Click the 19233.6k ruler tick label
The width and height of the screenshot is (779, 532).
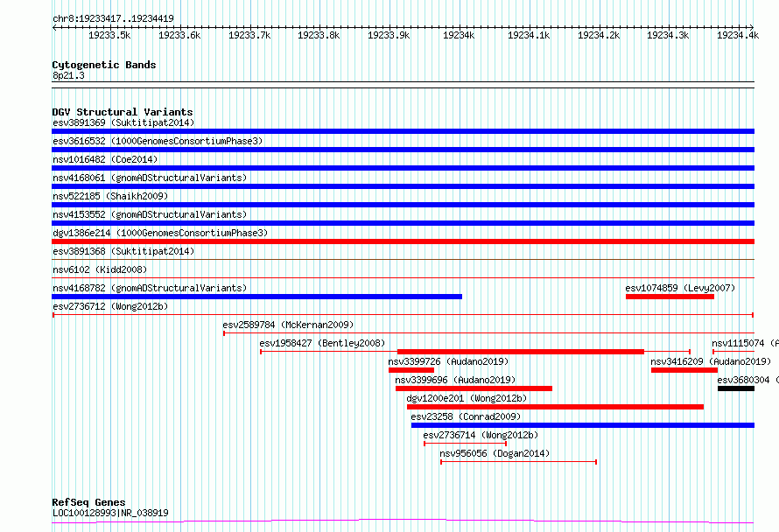(179, 35)
